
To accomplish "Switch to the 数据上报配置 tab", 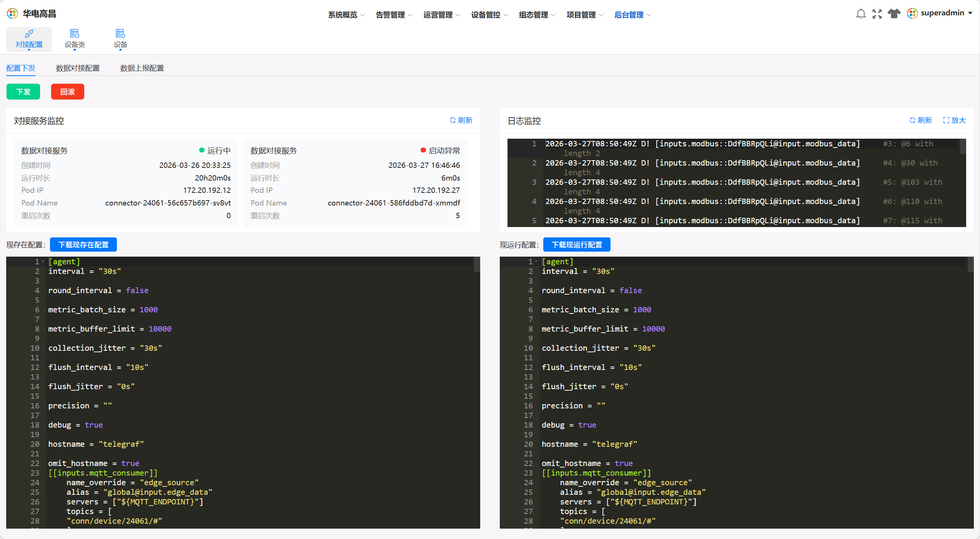I will [142, 68].
